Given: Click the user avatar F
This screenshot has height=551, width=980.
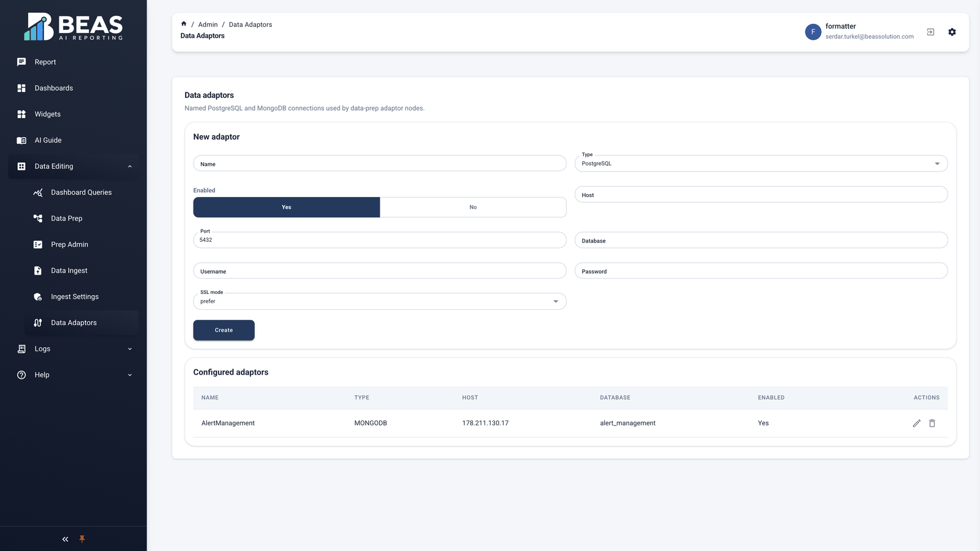Looking at the screenshot, I should pyautogui.click(x=813, y=32).
